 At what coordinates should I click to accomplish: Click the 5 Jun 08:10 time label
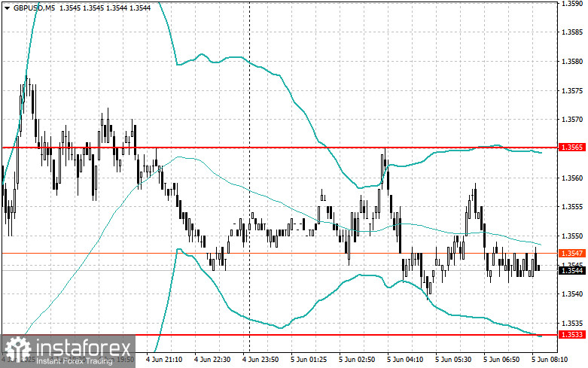point(550,360)
